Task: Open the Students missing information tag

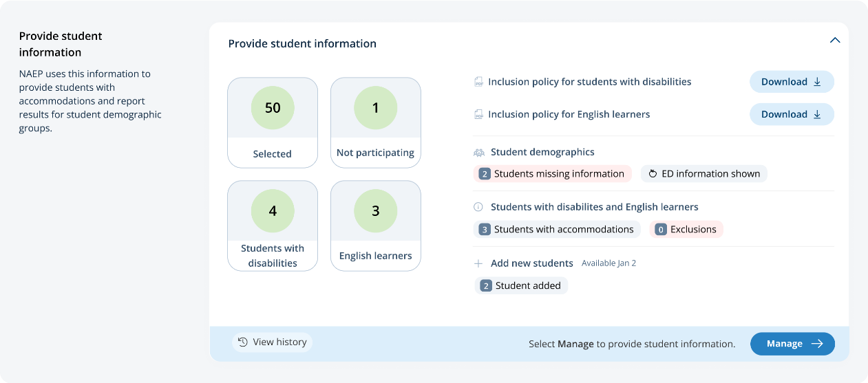Action: tap(552, 174)
